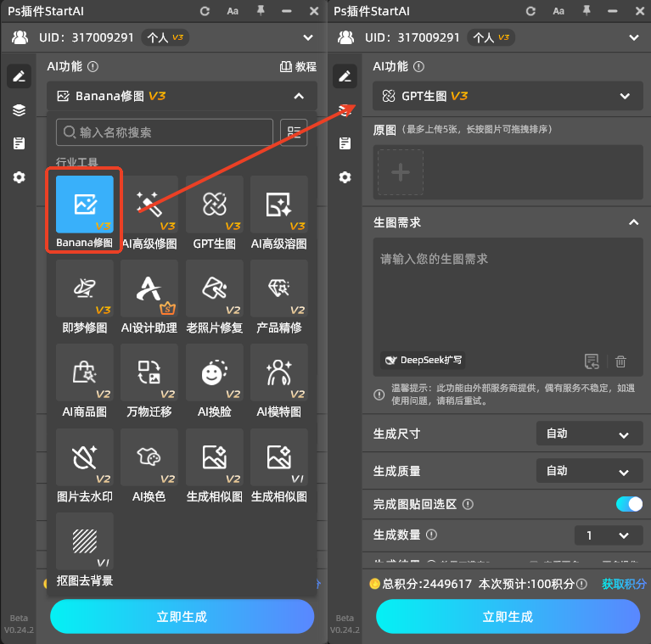This screenshot has height=644, width=651.
Task: Click the refresh icon in left panel title bar
Action: click(205, 11)
